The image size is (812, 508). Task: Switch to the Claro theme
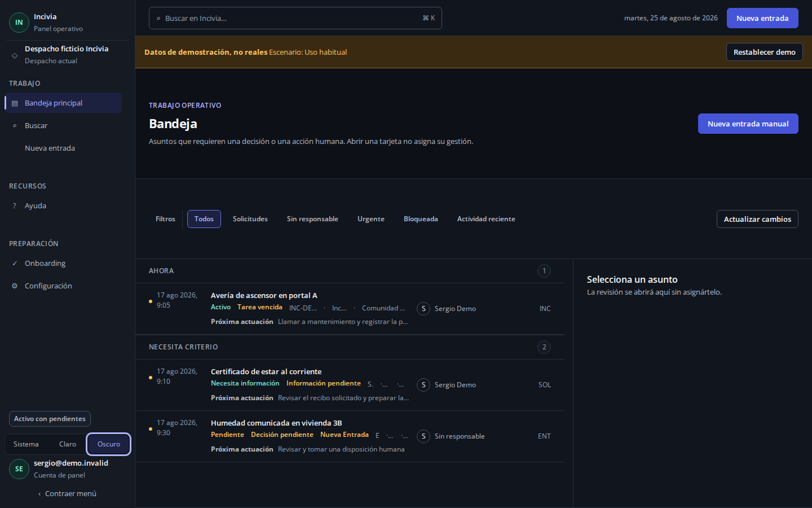click(x=68, y=444)
